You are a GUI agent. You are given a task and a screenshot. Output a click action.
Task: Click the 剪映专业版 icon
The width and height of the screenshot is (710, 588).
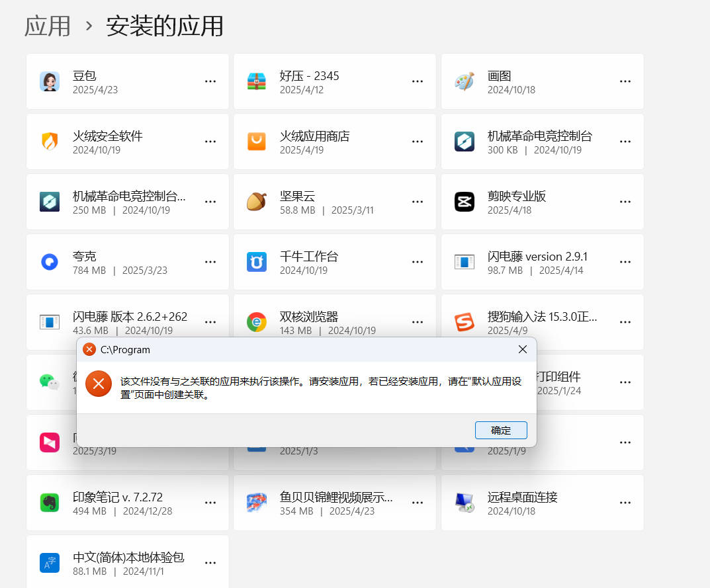(x=464, y=202)
